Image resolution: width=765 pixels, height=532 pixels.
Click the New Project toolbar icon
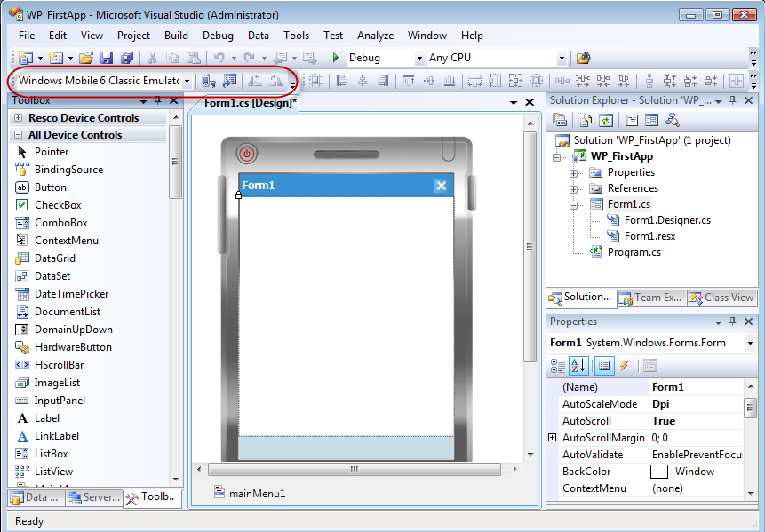24,58
